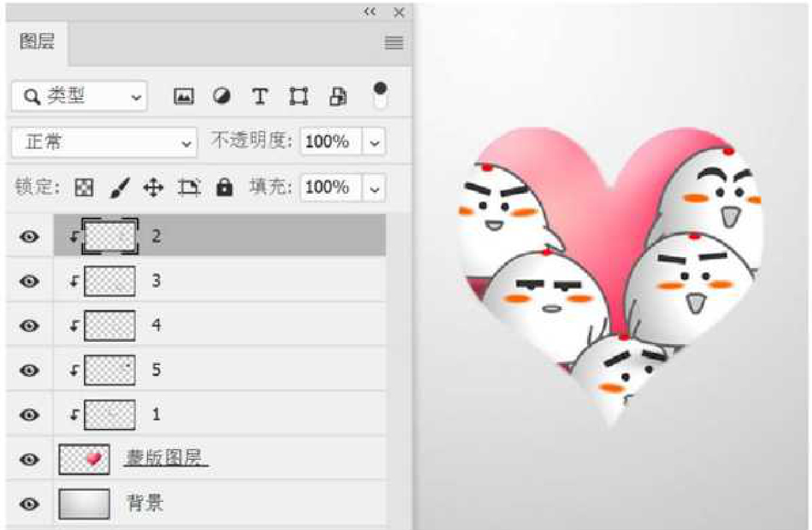Click the adjustment layer filter icon
This screenshot has width=812, height=530.
(x=221, y=96)
